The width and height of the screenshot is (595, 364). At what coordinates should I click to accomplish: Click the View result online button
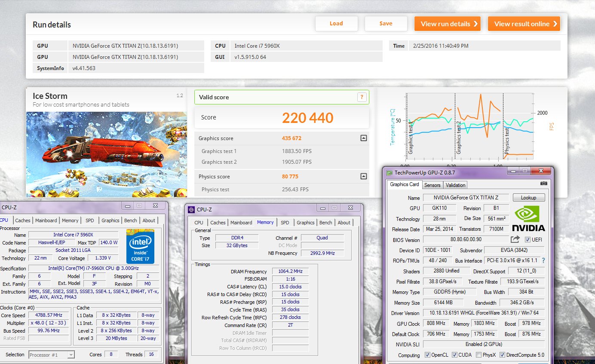point(524,24)
